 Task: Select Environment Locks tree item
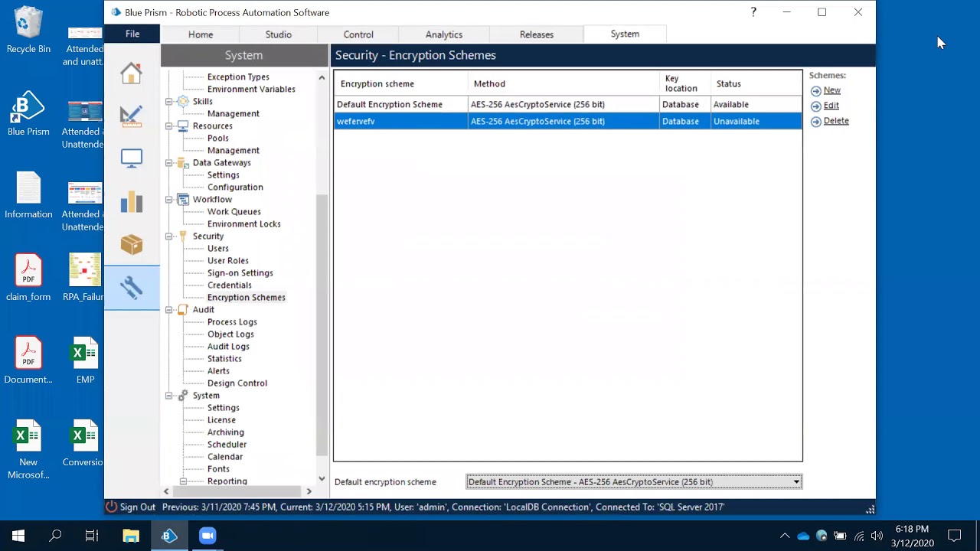[243, 224]
